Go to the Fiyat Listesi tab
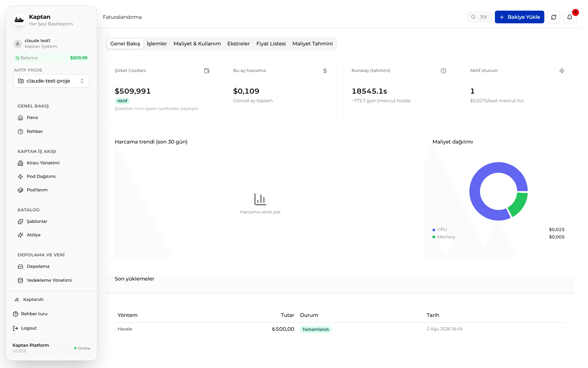The image size is (588, 368). [271, 44]
